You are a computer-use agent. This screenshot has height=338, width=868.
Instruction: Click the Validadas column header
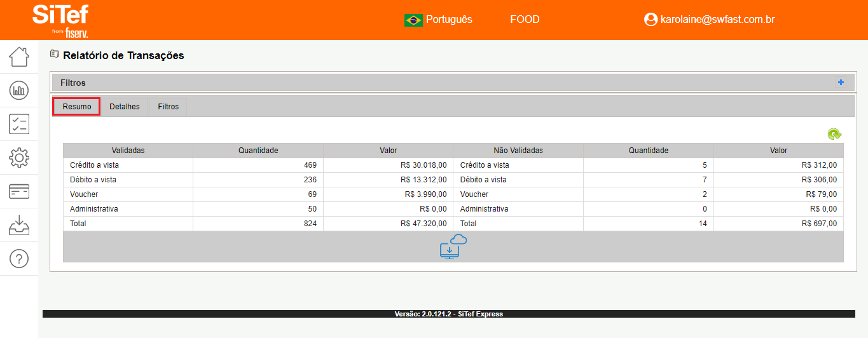click(128, 151)
